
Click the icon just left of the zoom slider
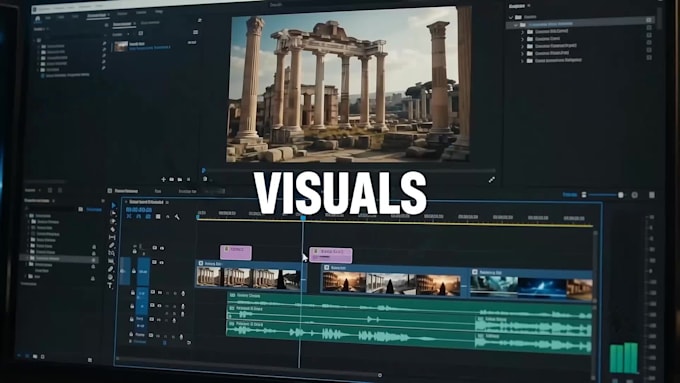[584, 195]
